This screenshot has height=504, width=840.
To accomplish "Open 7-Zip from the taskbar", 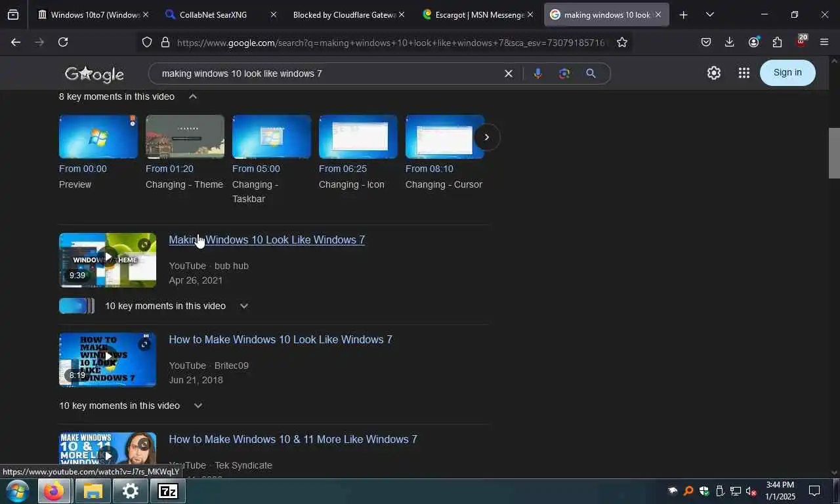I will point(168,491).
